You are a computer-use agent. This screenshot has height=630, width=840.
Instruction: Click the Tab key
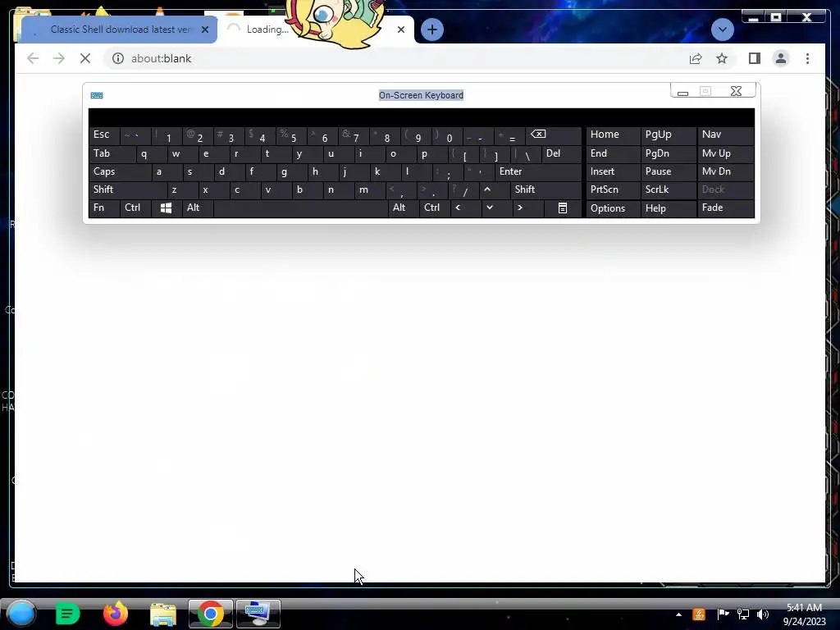[112, 153]
